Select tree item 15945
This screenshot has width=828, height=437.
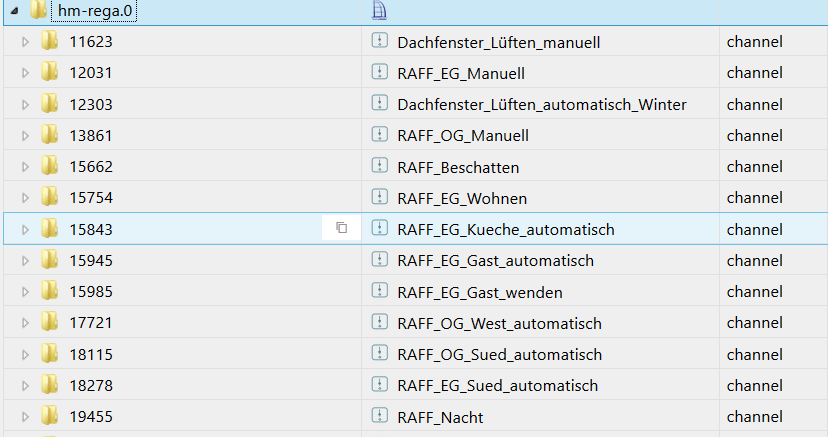click(x=91, y=260)
